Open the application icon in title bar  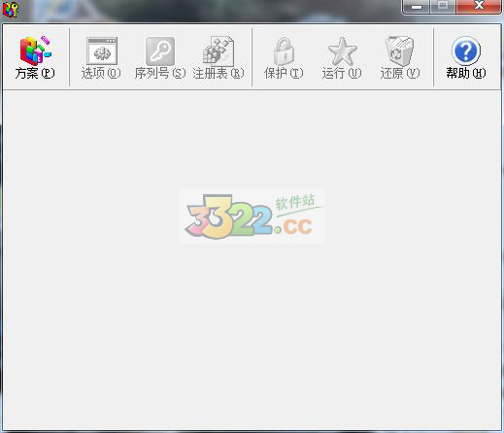[x=11, y=9]
